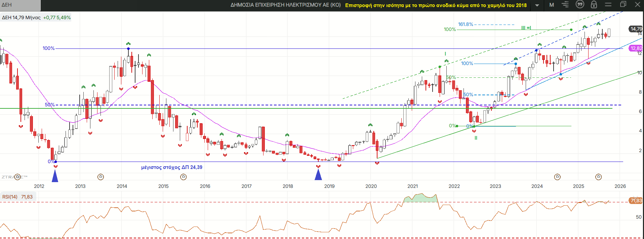This screenshot has width=644, height=239.
Task: Close the RSI indicator panel
Action: [x=635, y=198]
